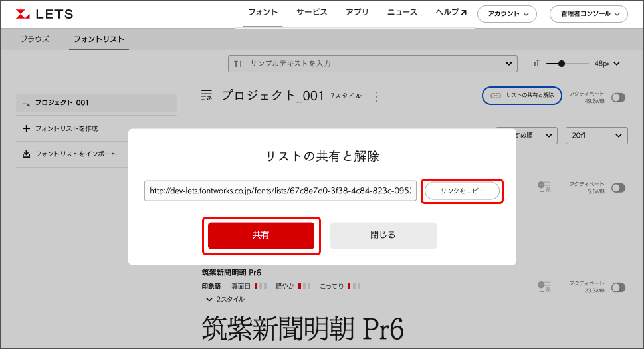Switch to the ブラウズ tab

coord(35,39)
